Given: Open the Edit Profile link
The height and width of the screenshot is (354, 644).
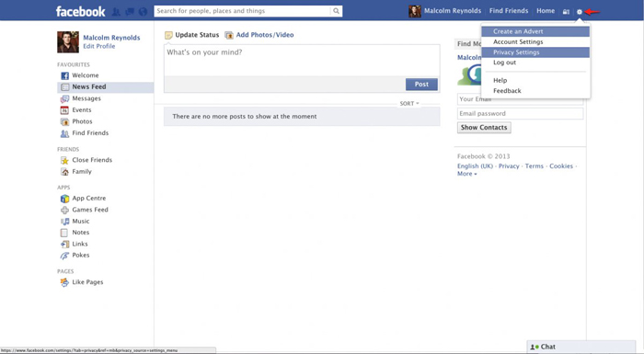Looking at the screenshot, I should pos(99,46).
